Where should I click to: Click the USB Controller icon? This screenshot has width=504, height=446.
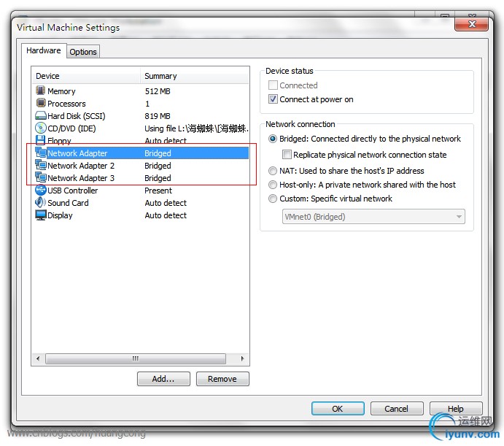(x=41, y=190)
